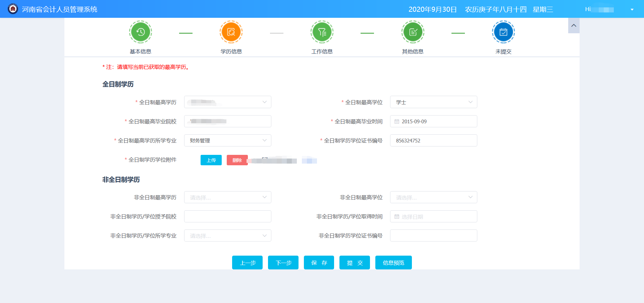Click the 信息预览 preview button
Viewport: 644px width, 303px height.
(x=393, y=263)
